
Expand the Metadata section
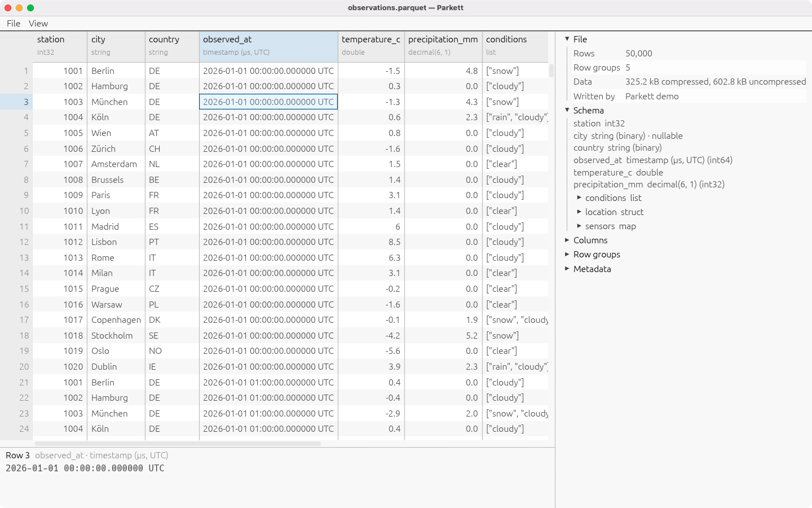(567, 269)
